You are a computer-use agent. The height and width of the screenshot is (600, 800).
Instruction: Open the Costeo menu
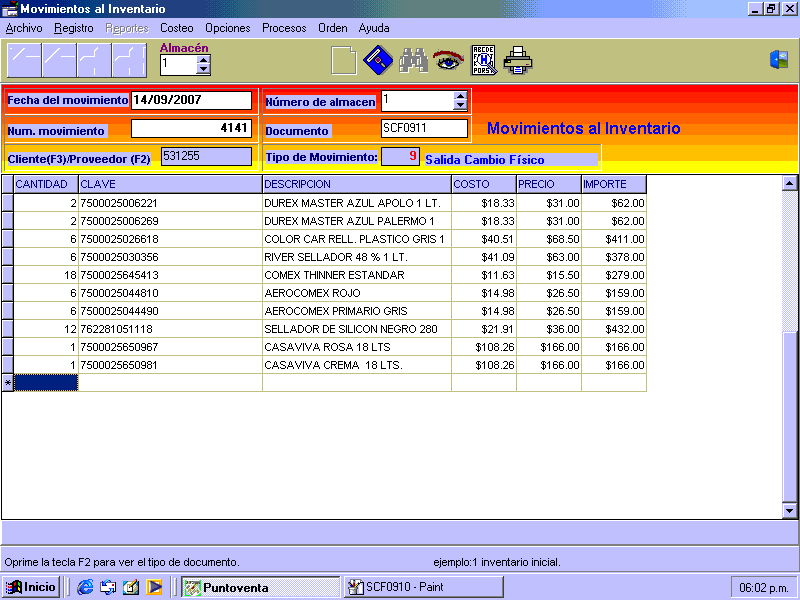coord(177,28)
